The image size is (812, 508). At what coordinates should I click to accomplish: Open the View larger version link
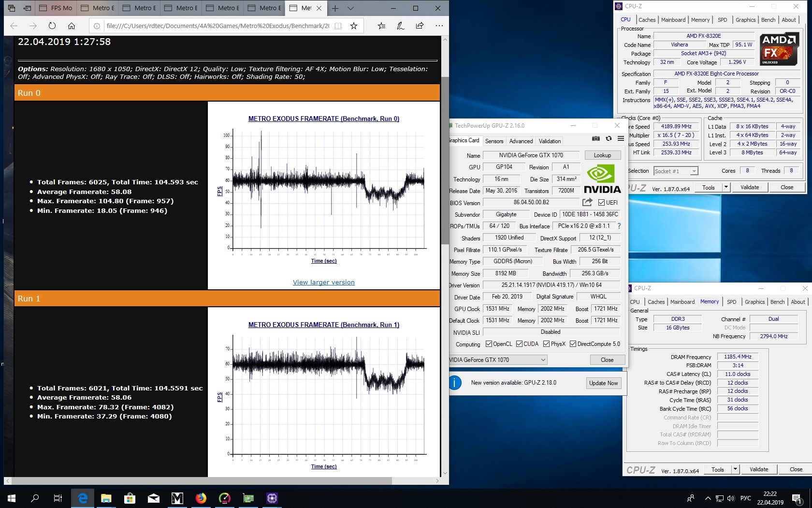[x=323, y=283]
